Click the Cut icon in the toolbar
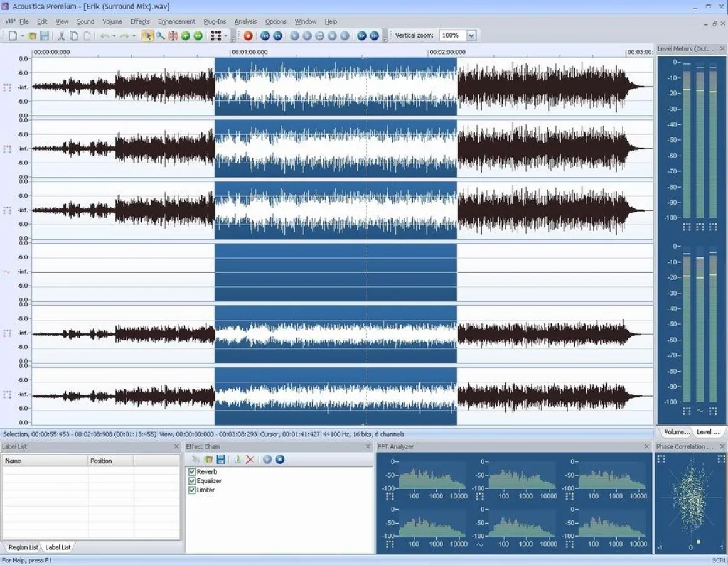 (x=61, y=36)
